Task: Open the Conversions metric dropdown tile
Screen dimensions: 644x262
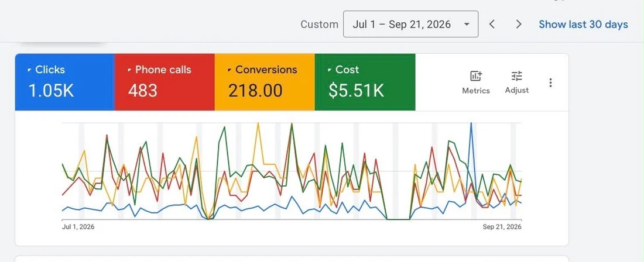Action: coord(265,82)
